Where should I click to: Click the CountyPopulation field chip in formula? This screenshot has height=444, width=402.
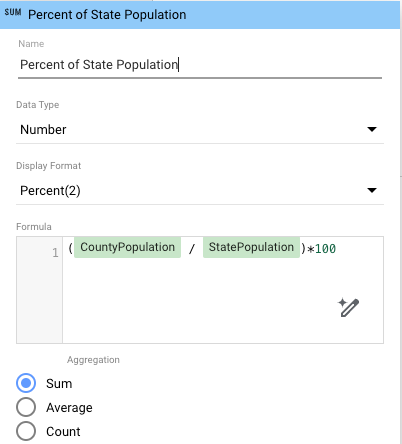tap(127, 247)
